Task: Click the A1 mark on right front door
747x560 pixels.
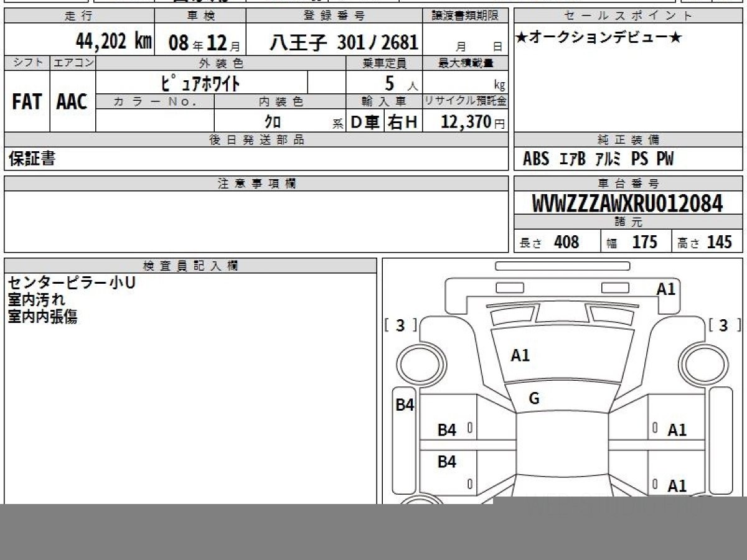Action: click(677, 429)
